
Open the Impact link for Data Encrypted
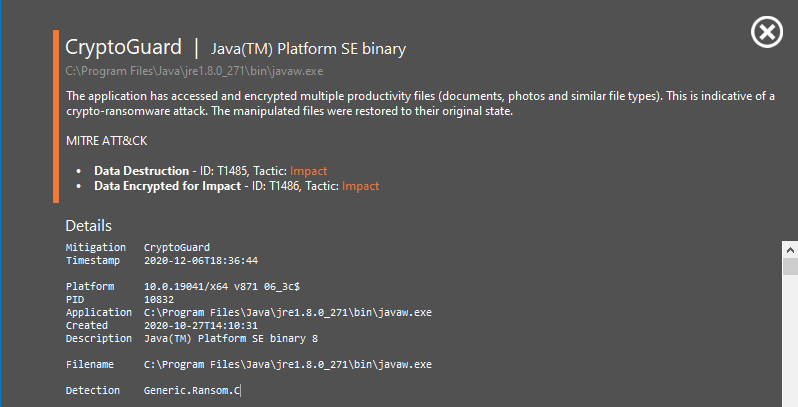point(360,185)
